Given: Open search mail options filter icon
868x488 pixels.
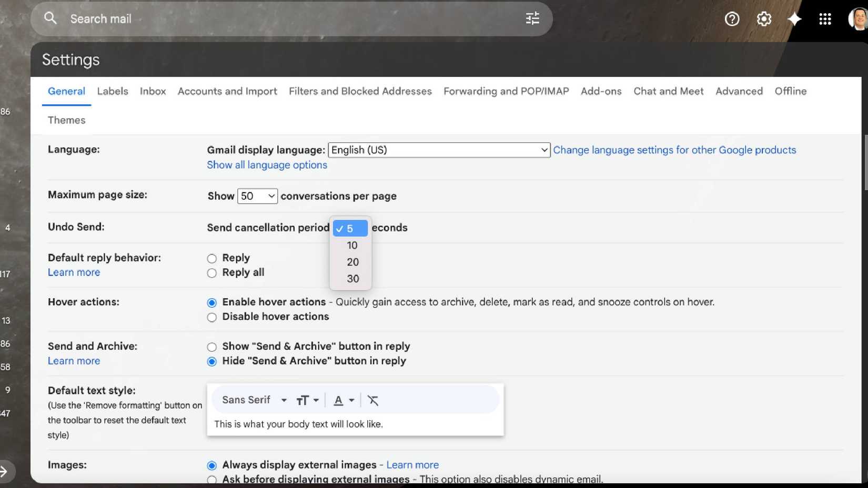Looking at the screenshot, I should pos(532,18).
